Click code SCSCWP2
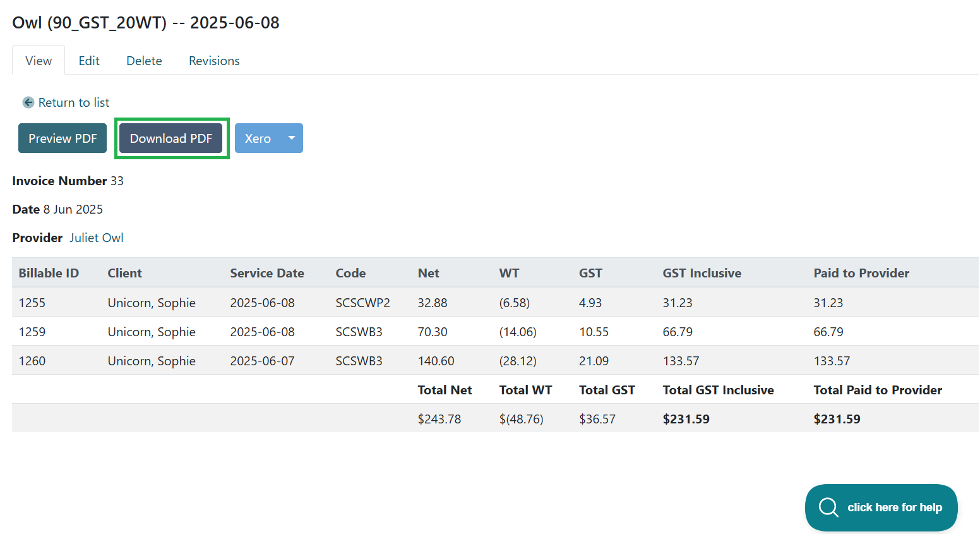980x534 pixels. (362, 303)
